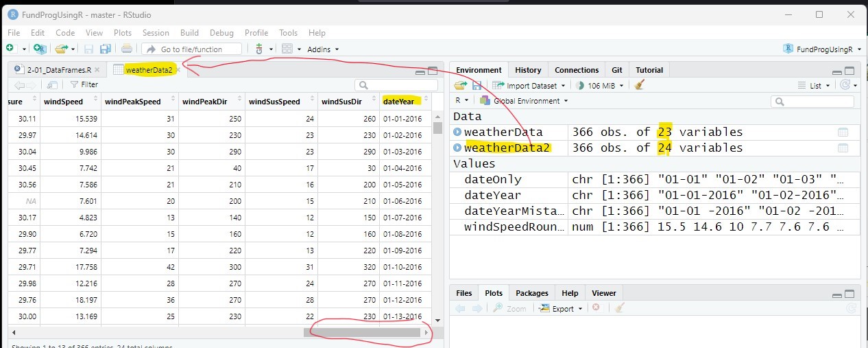Open the Global Environment dropdown
868x348 pixels.
(525, 101)
